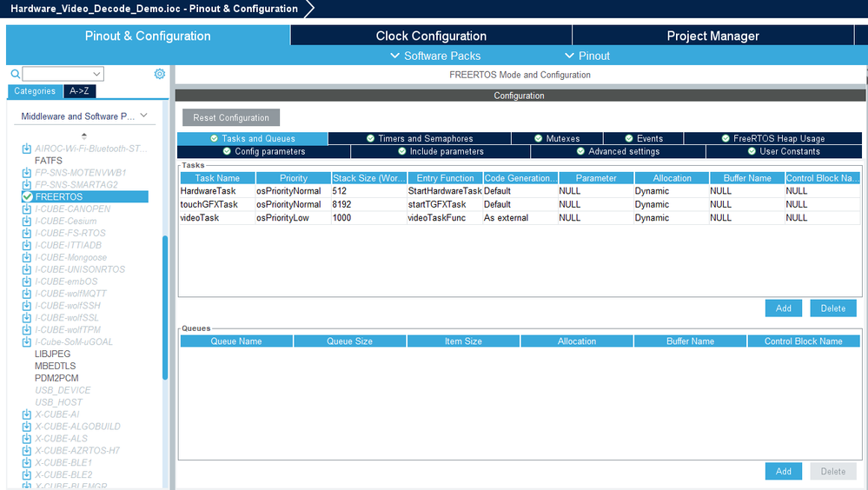The width and height of the screenshot is (868, 490).
Task: Click download icon beside X-CUBE-BLE1
Action: click(x=27, y=463)
